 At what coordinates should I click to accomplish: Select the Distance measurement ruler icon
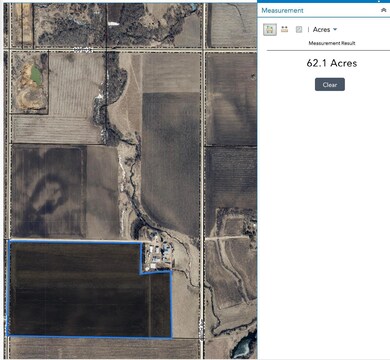[x=284, y=29]
